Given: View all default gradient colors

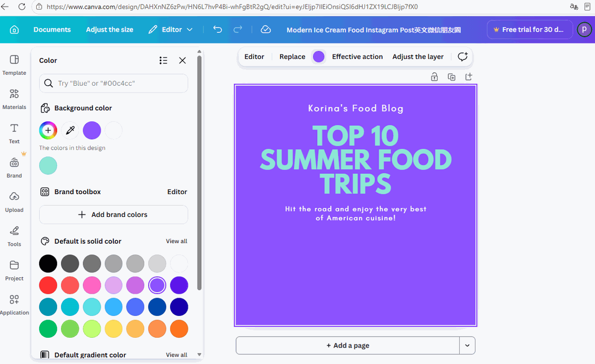Looking at the screenshot, I should [177, 355].
